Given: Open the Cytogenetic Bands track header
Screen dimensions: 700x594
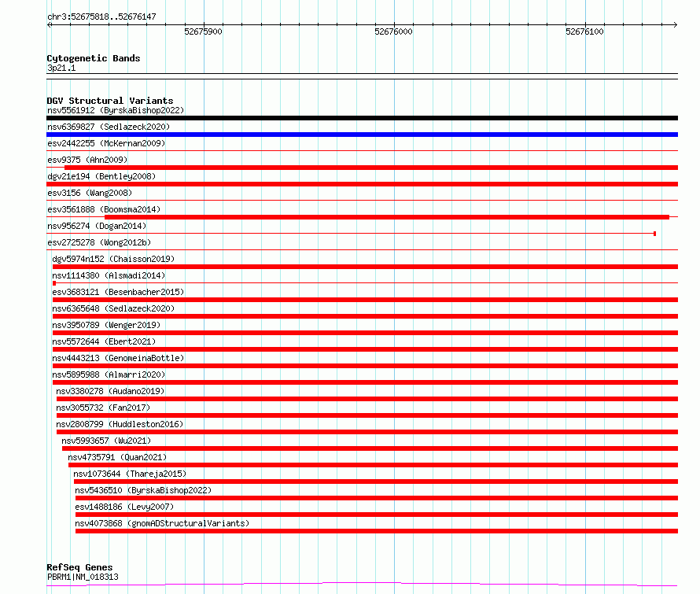Looking at the screenshot, I should point(94,58).
